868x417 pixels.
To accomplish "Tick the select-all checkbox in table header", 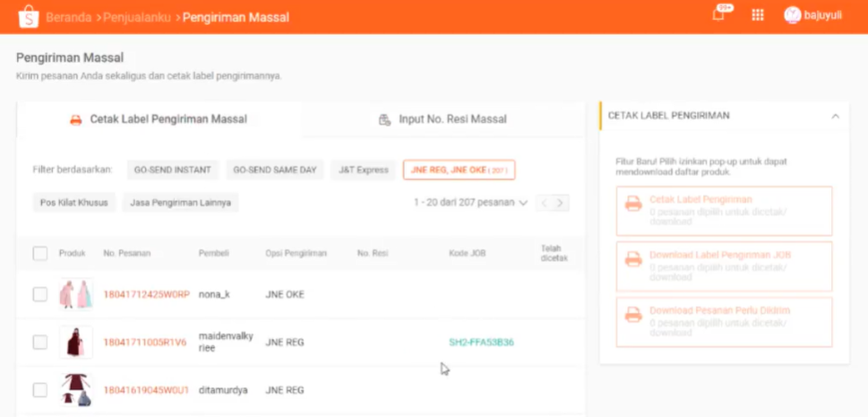I will coord(39,254).
